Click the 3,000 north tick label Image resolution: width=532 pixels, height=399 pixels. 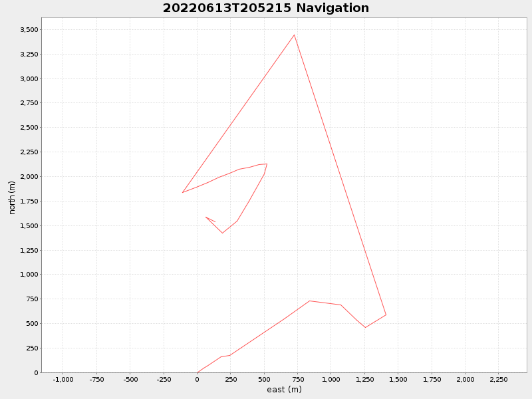(29, 78)
